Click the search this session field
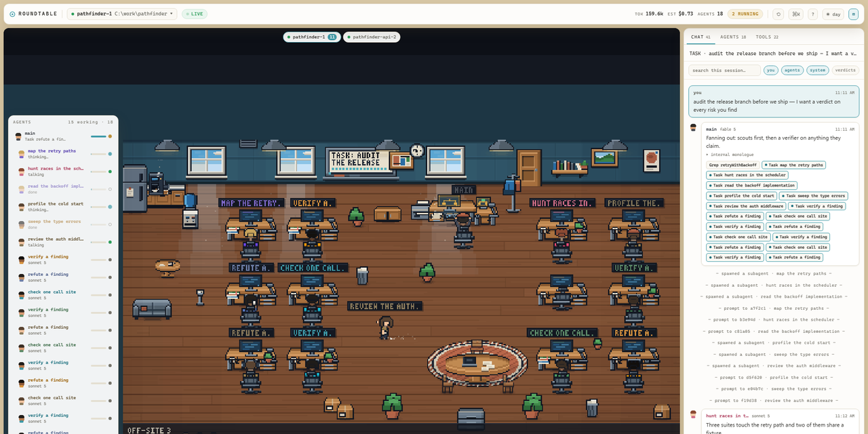This screenshot has height=434, width=868. pos(724,71)
